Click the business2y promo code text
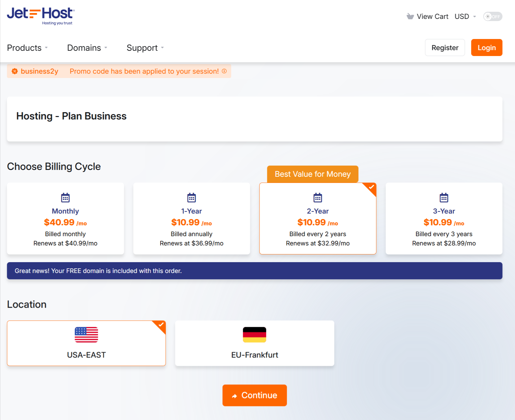This screenshot has width=515, height=420. click(x=39, y=71)
